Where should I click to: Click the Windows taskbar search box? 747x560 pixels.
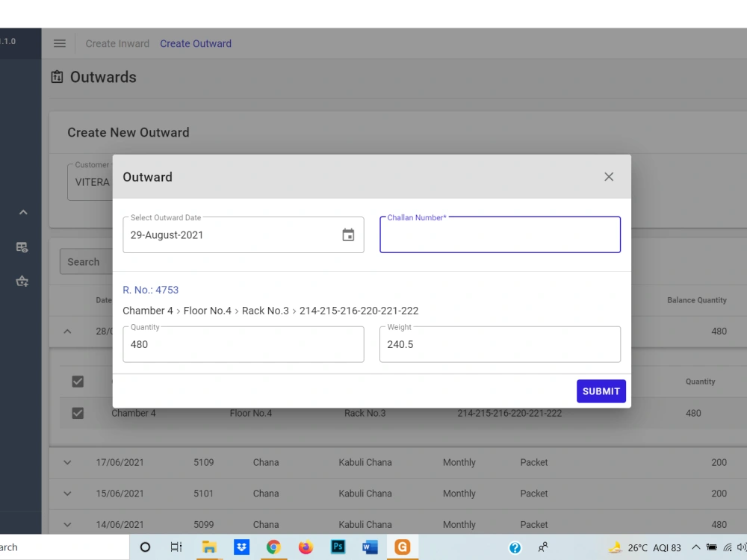[x=64, y=547]
